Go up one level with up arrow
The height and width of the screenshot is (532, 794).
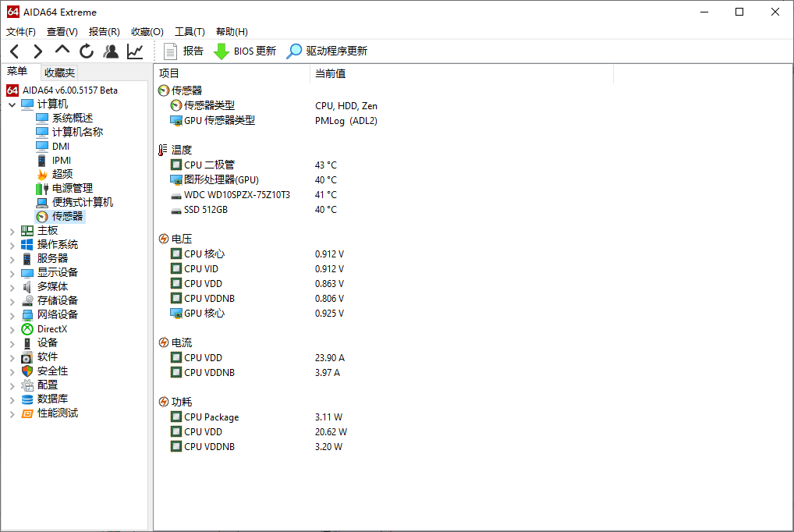click(62, 50)
